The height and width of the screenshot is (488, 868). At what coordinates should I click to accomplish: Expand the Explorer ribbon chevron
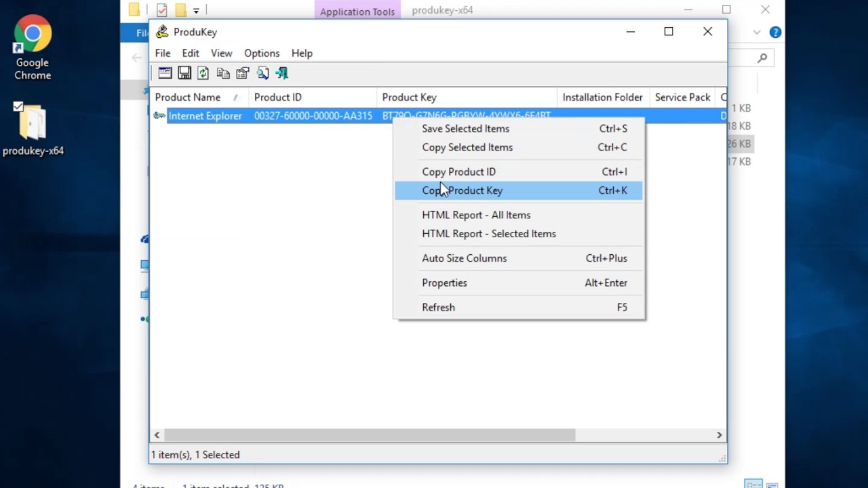(757, 33)
